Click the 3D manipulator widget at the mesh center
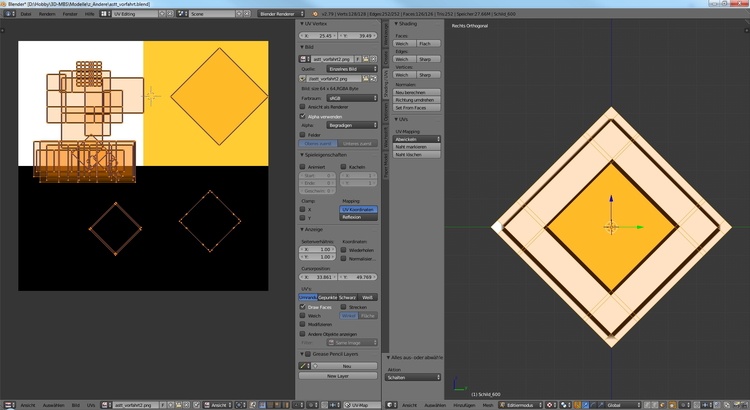The width and height of the screenshot is (750, 410). [x=611, y=226]
